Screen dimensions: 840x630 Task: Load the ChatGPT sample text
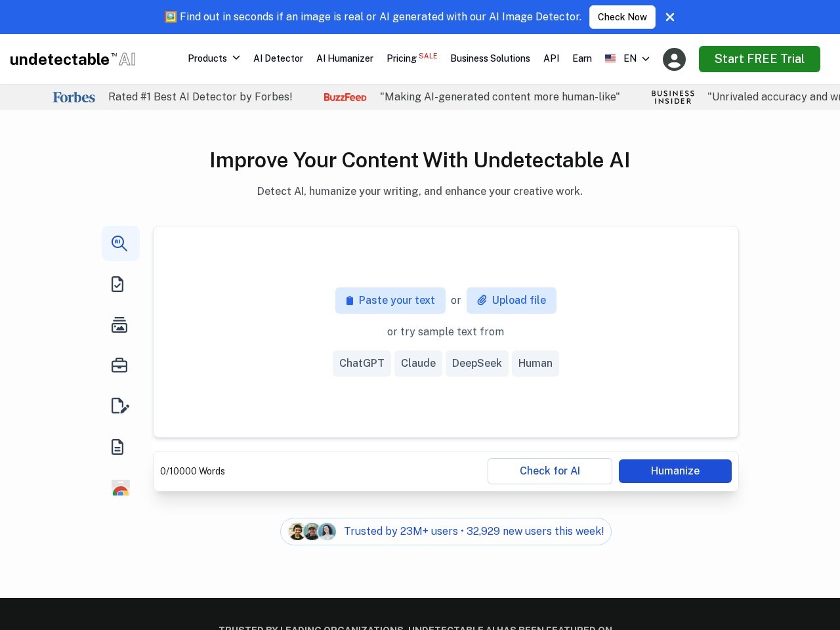tap(362, 364)
